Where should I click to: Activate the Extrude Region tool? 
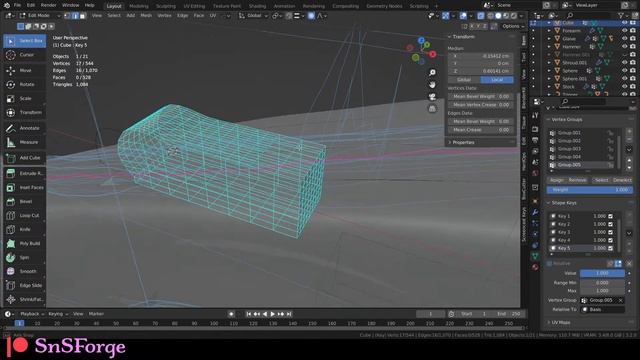(x=24, y=173)
